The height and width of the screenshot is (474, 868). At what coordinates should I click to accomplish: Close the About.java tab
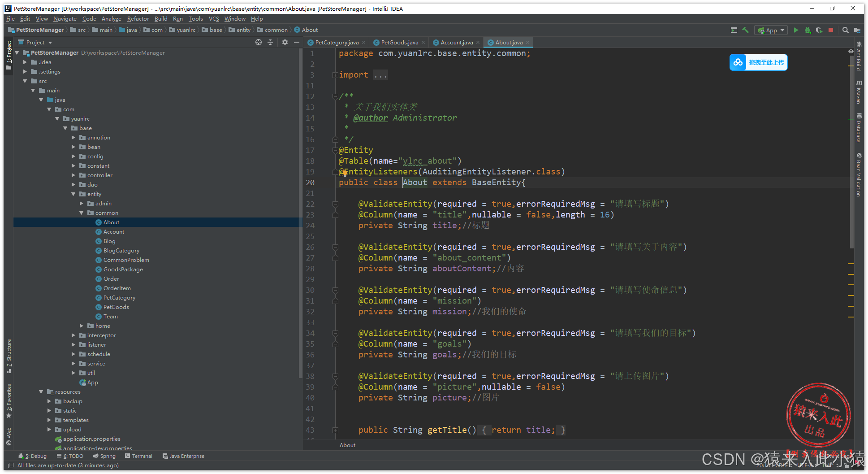coord(528,43)
